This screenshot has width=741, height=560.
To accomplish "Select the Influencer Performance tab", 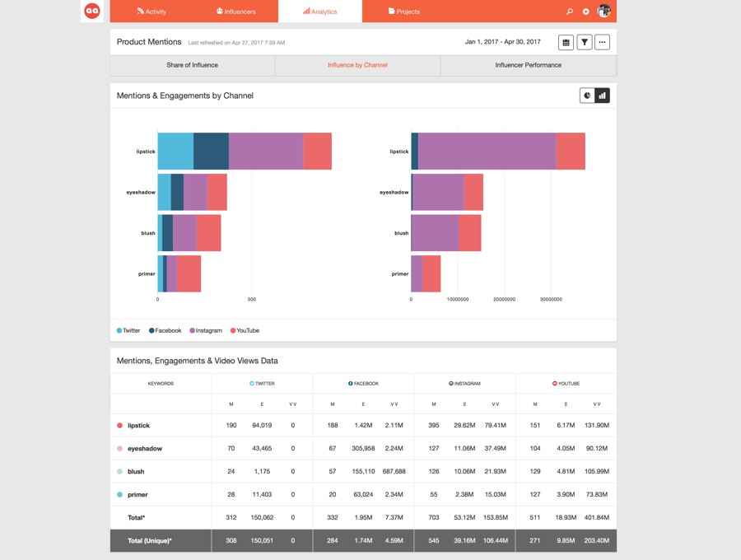I will [529, 65].
